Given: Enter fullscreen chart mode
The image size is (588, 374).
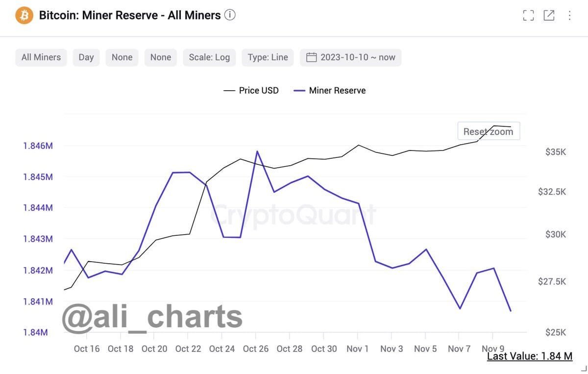Looking at the screenshot, I should 528,16.
